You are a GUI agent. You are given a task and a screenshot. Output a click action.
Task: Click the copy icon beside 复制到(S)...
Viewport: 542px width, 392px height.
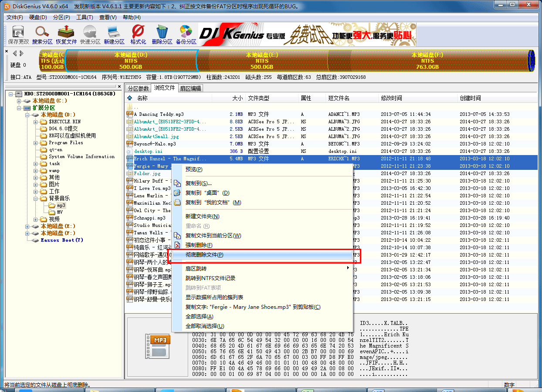pyautogui.click(x=177, y=183)
